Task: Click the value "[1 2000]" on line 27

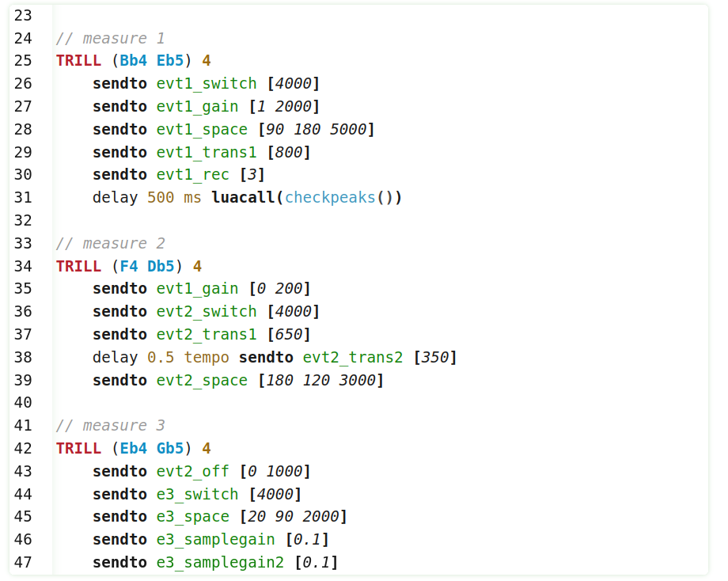Action: pyautogui.click(x=284, y=106)
